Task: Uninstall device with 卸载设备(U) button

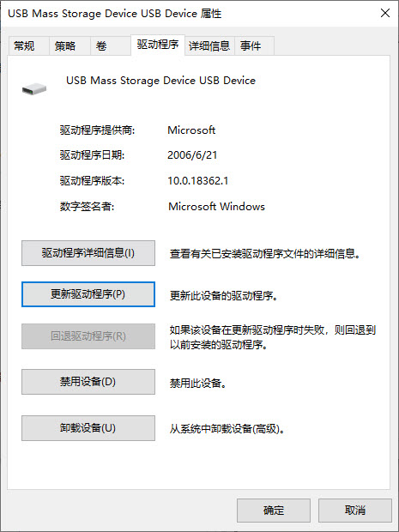Action: coord(88,428)
